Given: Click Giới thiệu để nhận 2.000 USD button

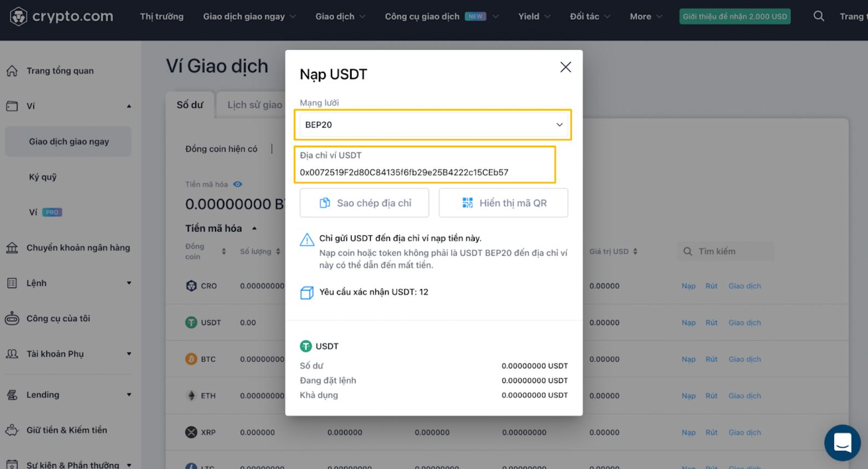Looking at the screenshot, I should pos(735,16).
